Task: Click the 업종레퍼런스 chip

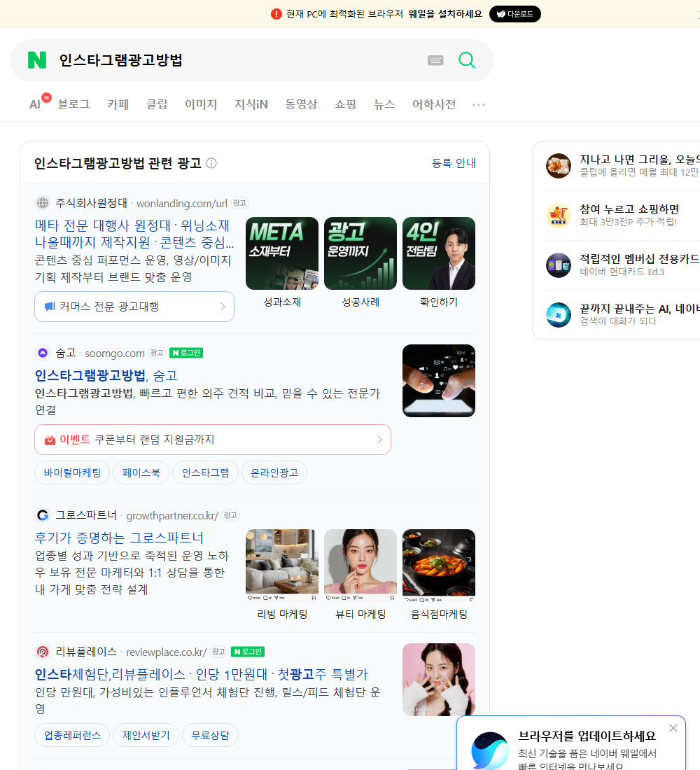Action: point(72,735)
